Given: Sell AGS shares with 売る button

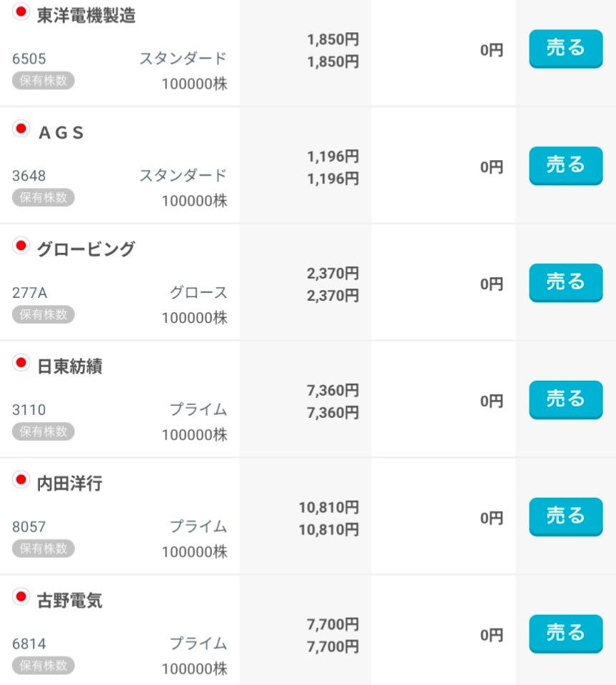Looking at the screenshot, I should pos(565,166).
